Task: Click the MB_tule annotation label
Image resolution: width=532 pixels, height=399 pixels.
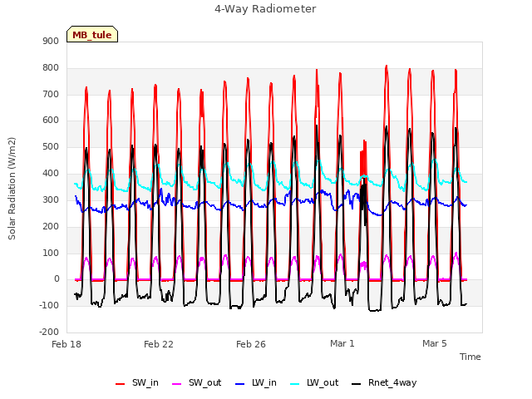Action: 92,34
